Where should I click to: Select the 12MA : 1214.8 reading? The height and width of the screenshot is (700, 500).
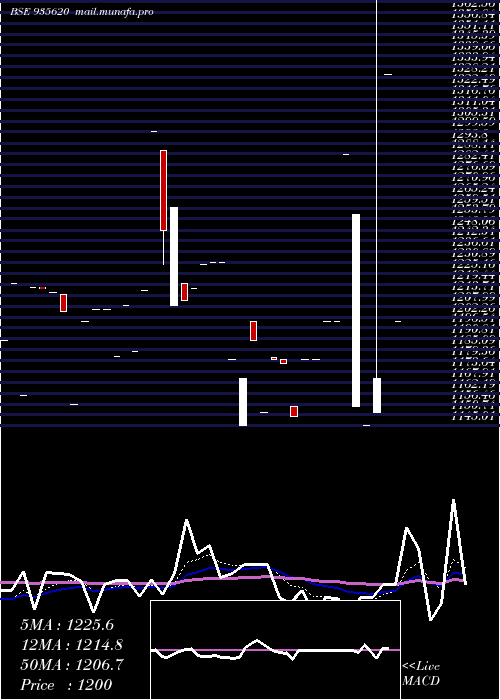(x=71, y=645)
